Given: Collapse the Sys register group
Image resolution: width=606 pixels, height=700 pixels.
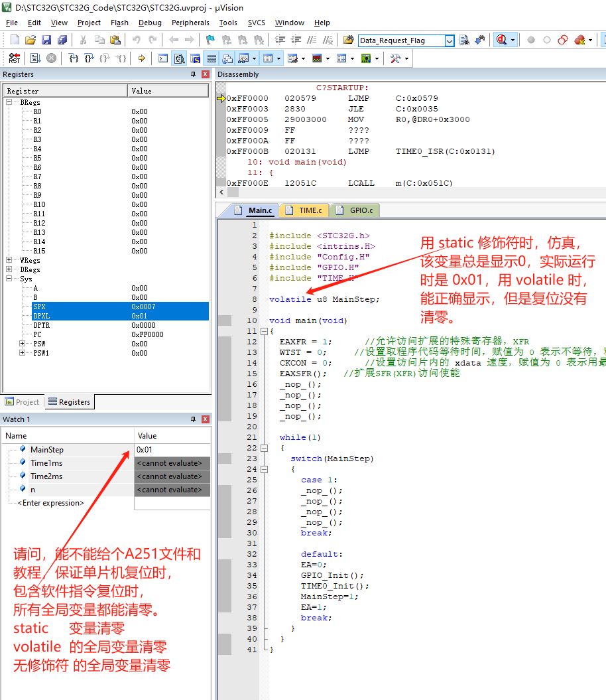Looking at the screenshot, I should (x=9, y=279).
